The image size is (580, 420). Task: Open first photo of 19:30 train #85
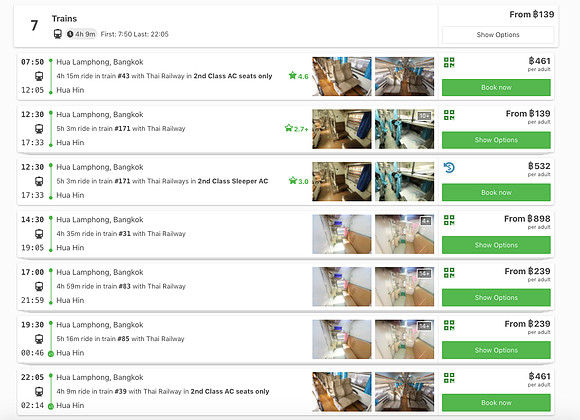click(x=342, y=339)
